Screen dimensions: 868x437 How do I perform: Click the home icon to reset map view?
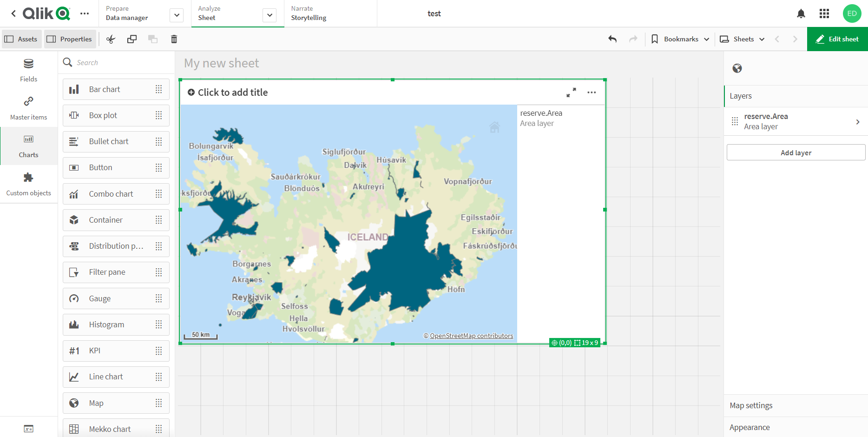494,127
